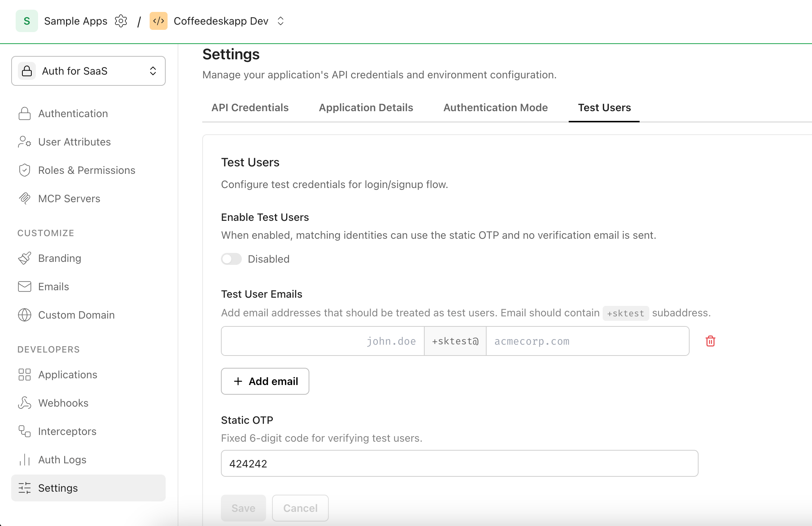The image size is (812, 526).
Task: Click the acmecorp.com domain field
Action: tap(588, 341)
